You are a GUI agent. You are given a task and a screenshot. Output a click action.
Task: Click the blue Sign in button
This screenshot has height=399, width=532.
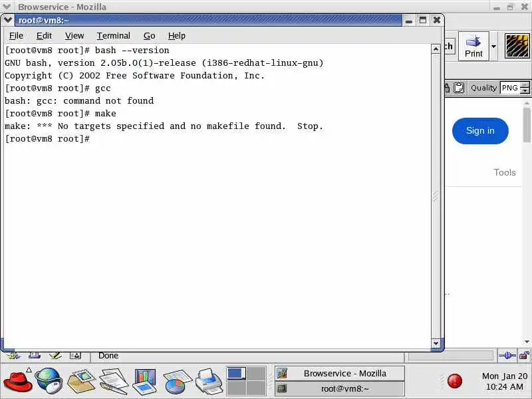(480, 131)
